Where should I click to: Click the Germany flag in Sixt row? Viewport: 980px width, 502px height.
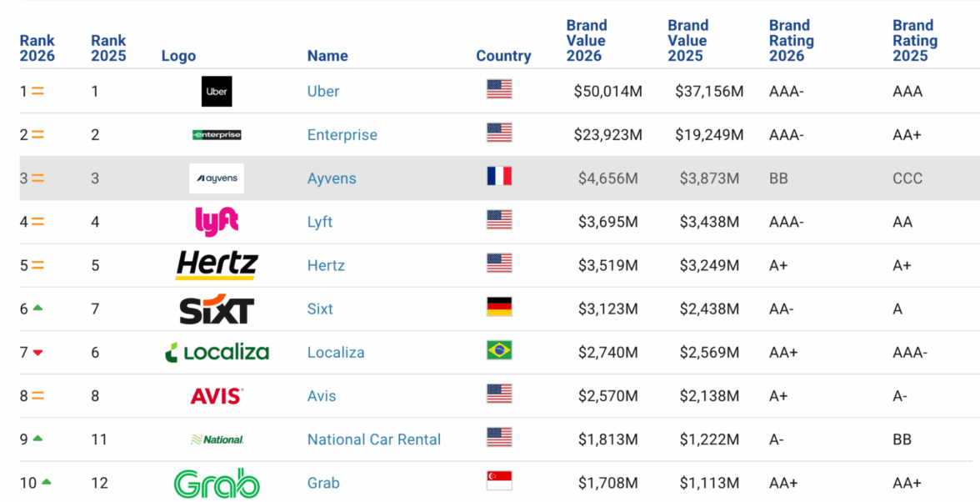(x=499, y=307)
